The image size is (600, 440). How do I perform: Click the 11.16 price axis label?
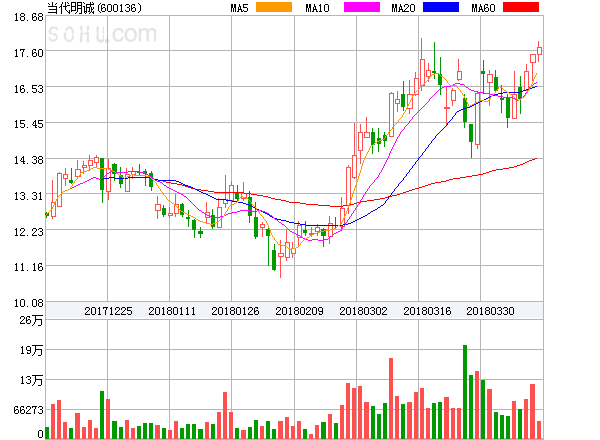coord(29,267)
